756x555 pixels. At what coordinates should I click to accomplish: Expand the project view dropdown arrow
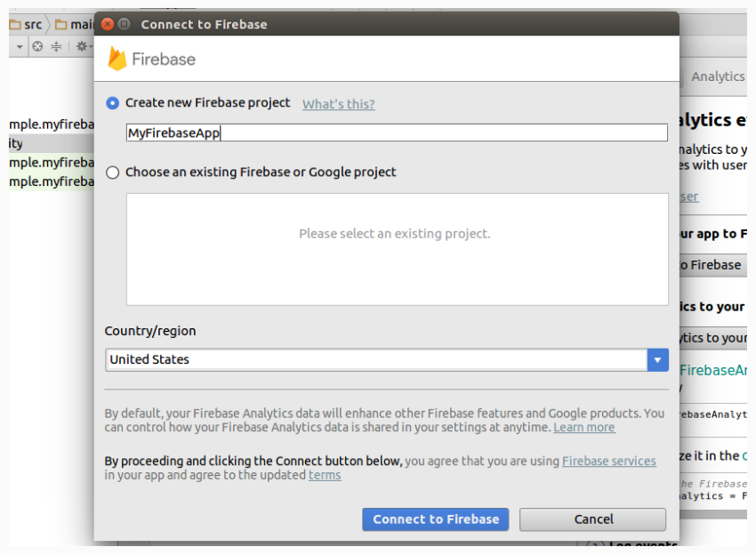[20, 46]
